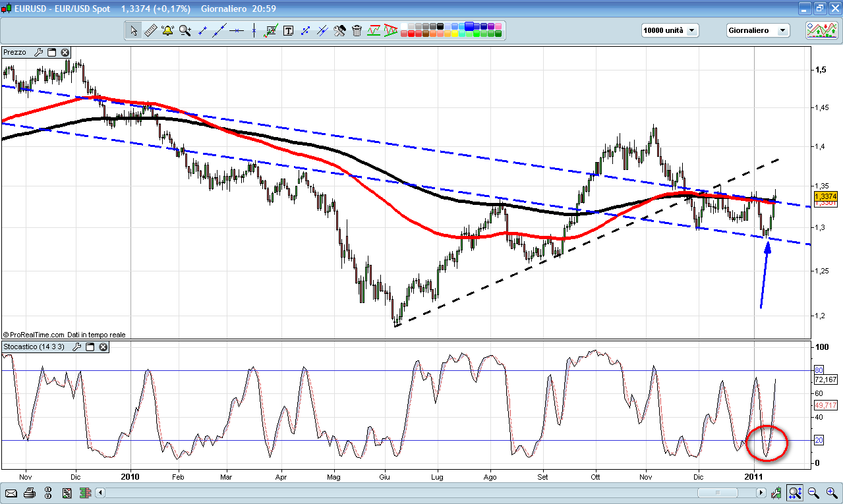Click the printer icon in bottom bar
The height and width of the screenshot is (504, 843).
(x=30, y=493)
